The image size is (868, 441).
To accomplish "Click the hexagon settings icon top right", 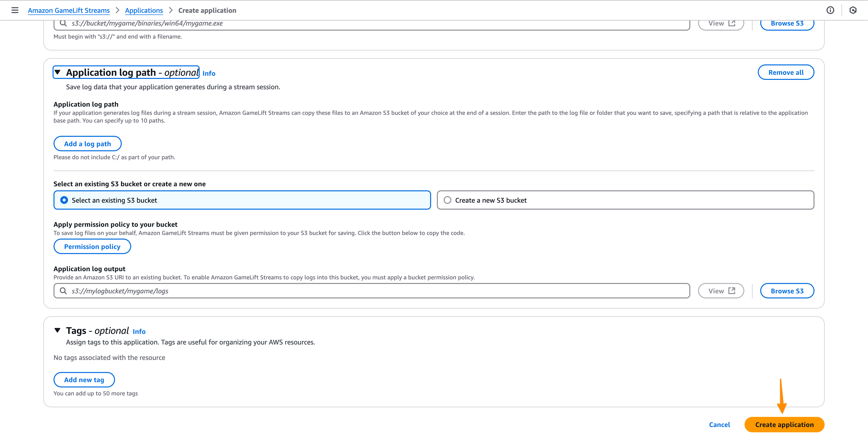I will pos(853,10).
